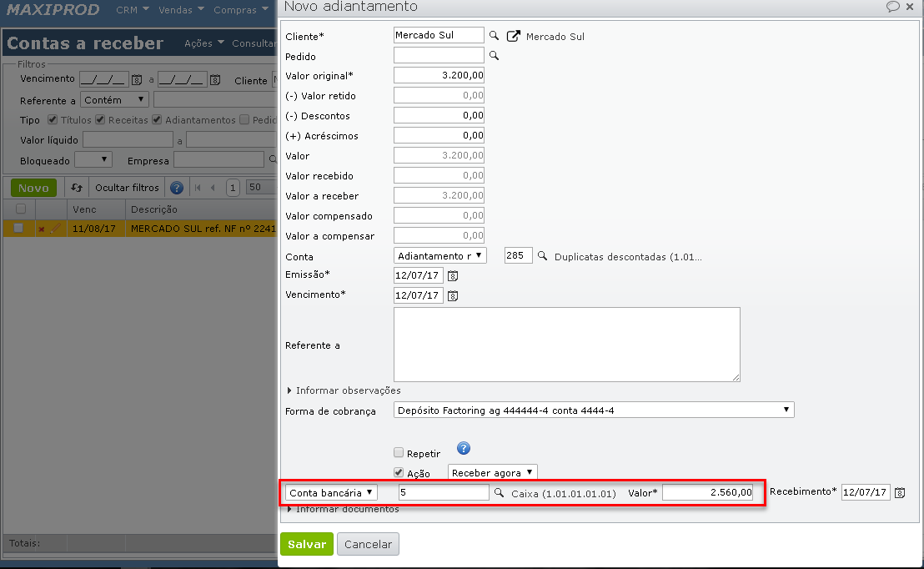Viewport: 924px width, 569px height.
Task: Search account next to code 285
Action: 542,256
